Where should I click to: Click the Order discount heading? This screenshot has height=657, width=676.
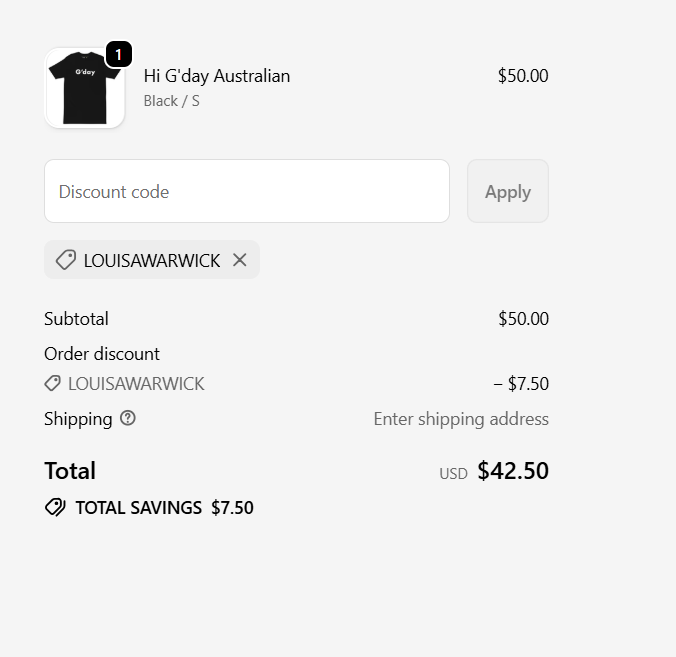(x=102, y=354)
